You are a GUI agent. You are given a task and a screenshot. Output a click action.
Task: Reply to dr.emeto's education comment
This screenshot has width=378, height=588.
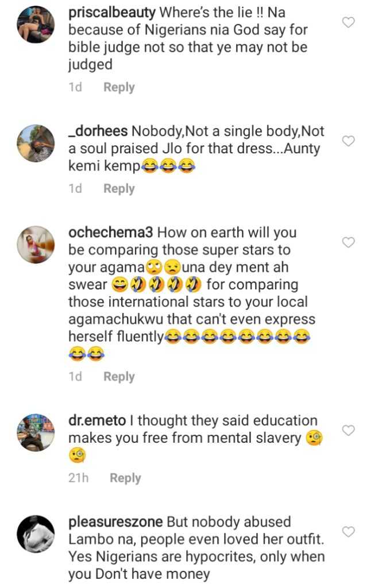(x=125, y=478)
